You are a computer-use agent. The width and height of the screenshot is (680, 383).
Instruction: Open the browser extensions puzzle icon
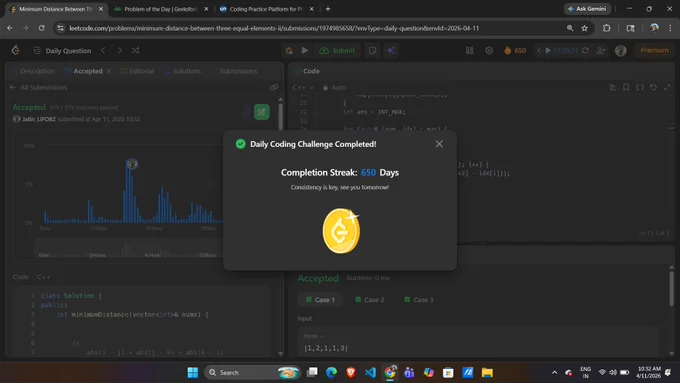pyautogui.click(x=606, y=28)
